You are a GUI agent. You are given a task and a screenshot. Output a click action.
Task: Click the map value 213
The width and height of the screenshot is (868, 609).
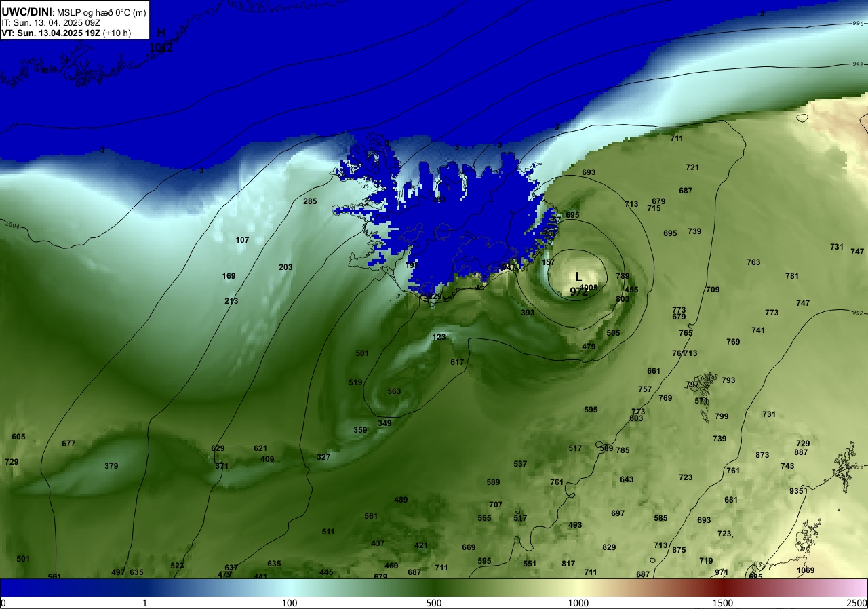click(x=231, y=300)
